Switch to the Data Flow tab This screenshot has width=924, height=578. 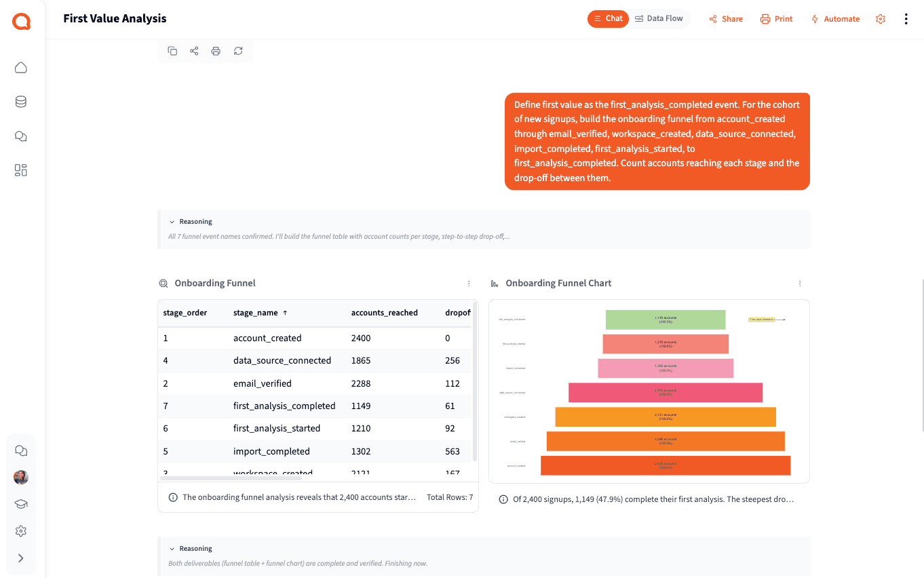click(x=659, y=19)
